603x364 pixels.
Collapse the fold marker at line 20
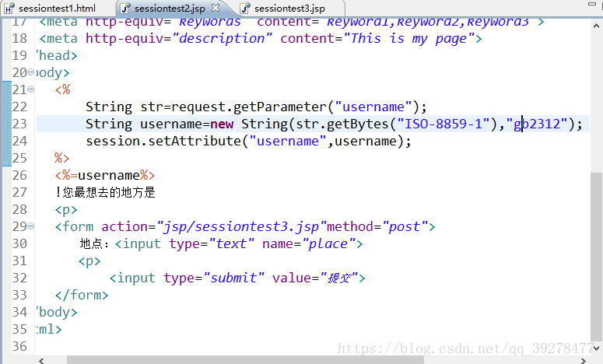click(31, 72)
